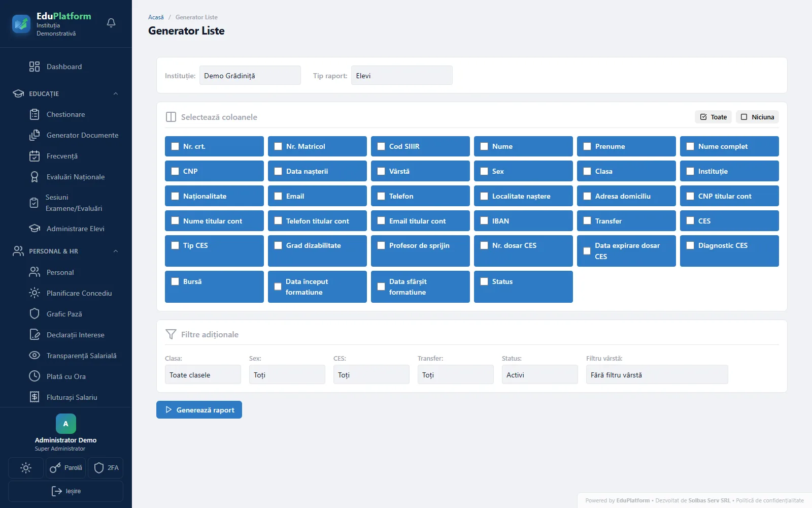The image size is (812, 508).
Task: Open the Instituție dropdown
Action: (x=250, y=75)
